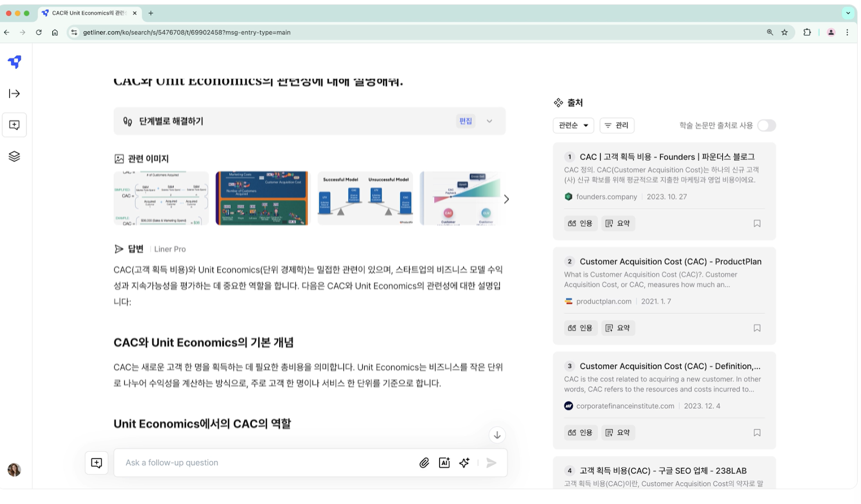The image size is (861, 504).
Task: Click the browser address bar URL
Action: tap(187, 32)
